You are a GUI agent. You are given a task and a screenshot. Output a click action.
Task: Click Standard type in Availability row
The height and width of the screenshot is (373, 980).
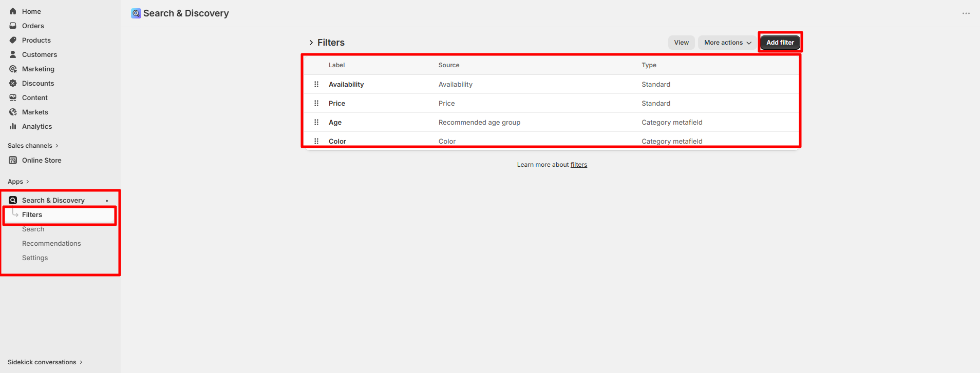coord(656,85)
